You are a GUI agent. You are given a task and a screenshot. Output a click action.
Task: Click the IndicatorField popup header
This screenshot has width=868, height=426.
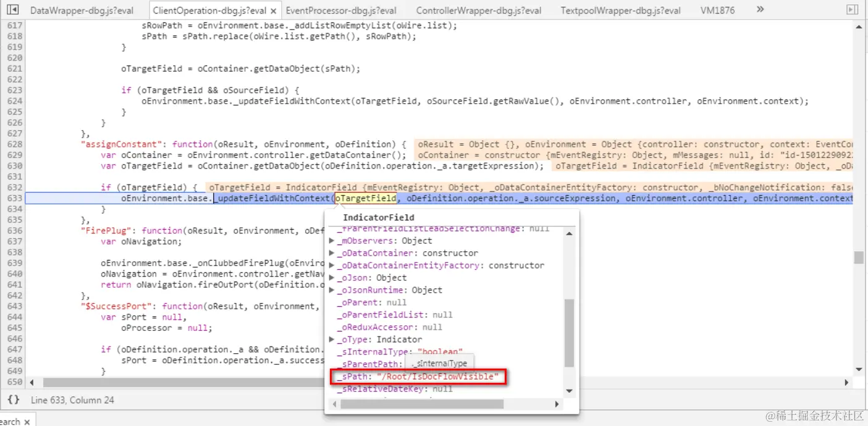378,217
